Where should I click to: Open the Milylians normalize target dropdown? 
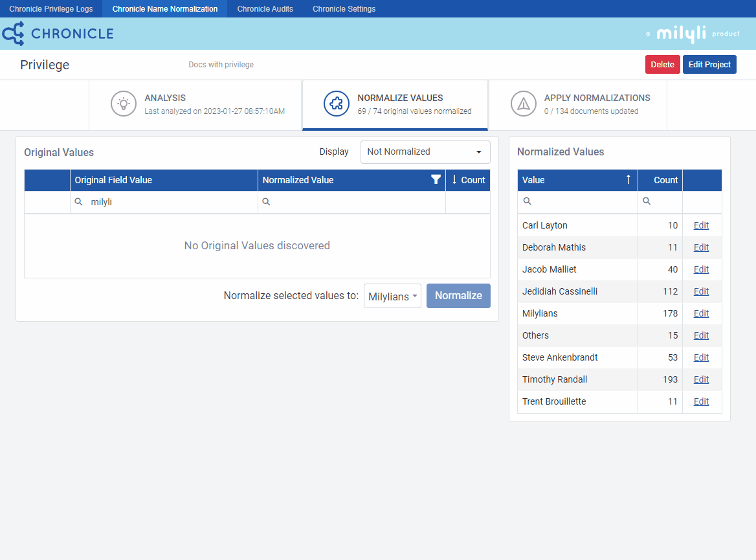pos(392,296)
